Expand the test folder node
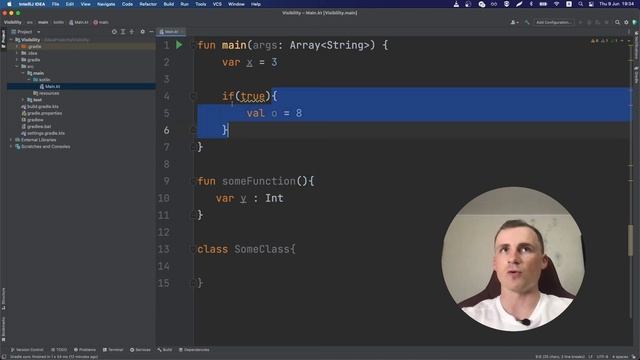 tap(23, 100)
